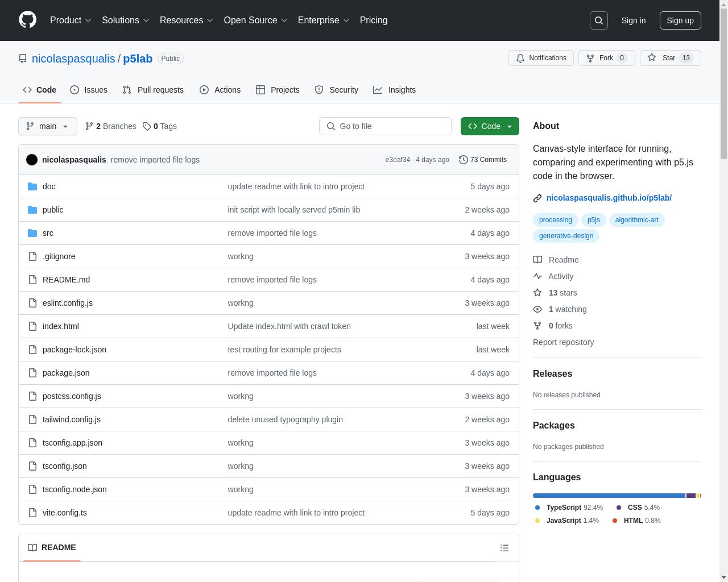Image resolution: width=728 pixels, height=582 pixels.
Task: Click the GitHub logo icon
Action: tap(27, 20)
